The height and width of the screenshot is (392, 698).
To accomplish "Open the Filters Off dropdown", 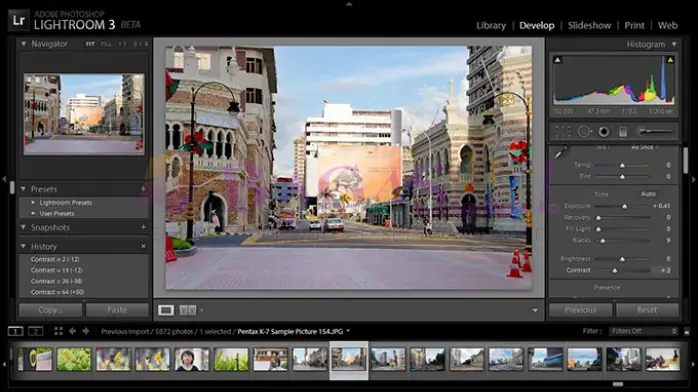I will [x=643, y=331].
